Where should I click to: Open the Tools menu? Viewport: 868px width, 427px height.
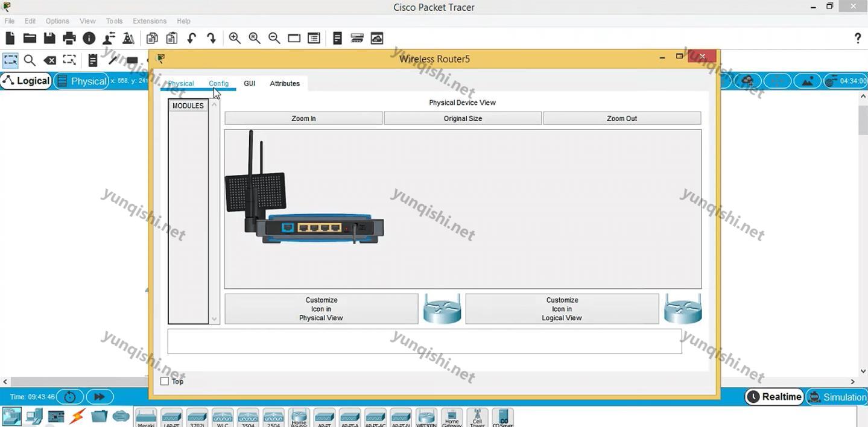[x=114, y=21]
